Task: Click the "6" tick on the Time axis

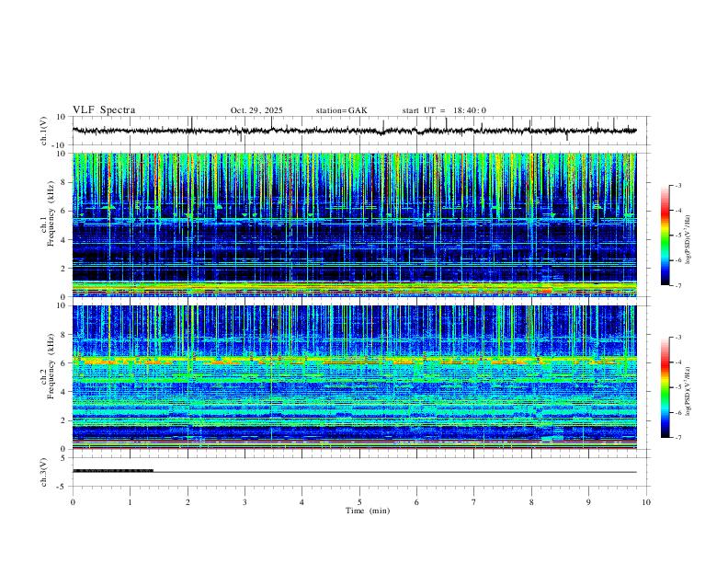Action: (416, 502)
